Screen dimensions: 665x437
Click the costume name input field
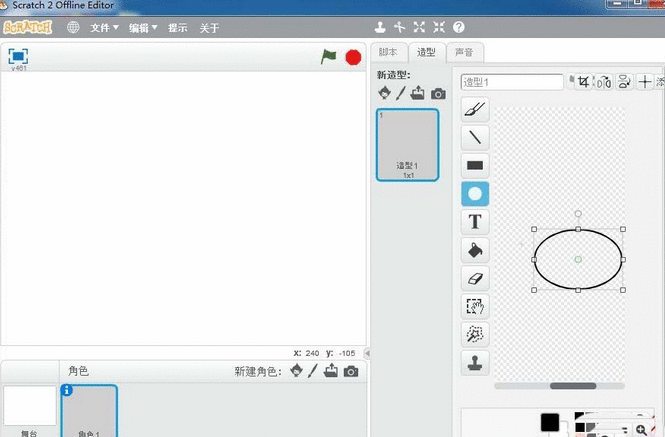(512, 82)
